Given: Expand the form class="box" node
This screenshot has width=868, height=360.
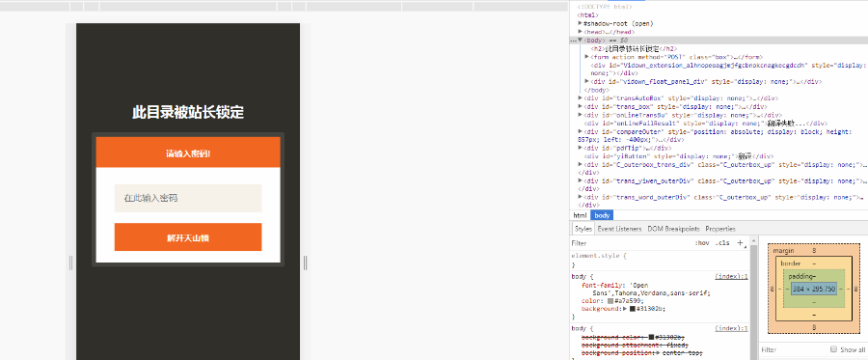Looking at the screenshot, I should [586, 57].
